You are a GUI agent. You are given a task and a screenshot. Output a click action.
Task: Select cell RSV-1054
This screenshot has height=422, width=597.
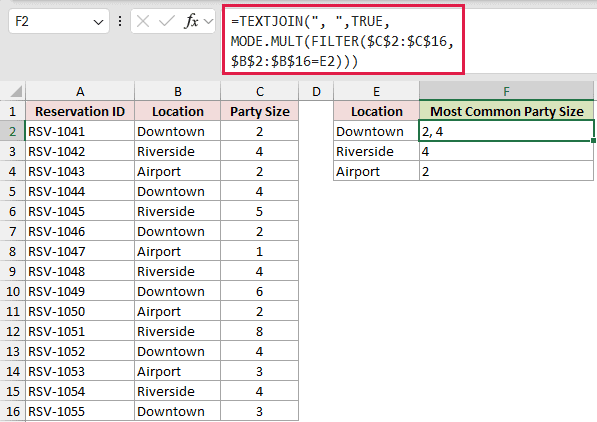80,391
